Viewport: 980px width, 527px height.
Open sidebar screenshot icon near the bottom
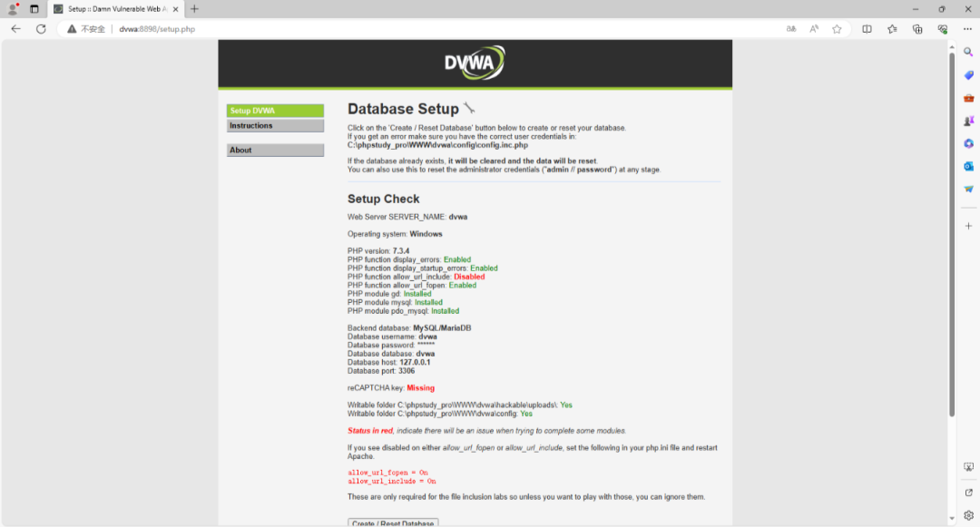pyautogui.click(x=968, y=467)
